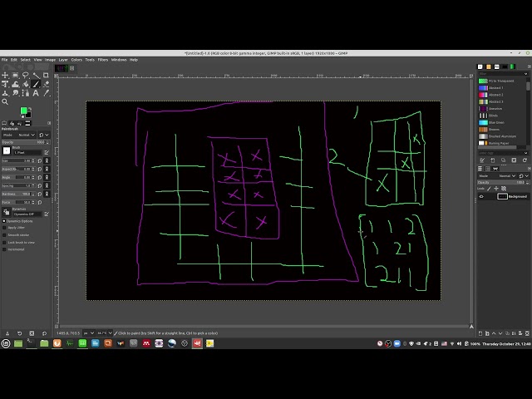Screen dimensions: 532x399
Task: Enable the Apply Jitter checkbox
Action: point(4,228)
